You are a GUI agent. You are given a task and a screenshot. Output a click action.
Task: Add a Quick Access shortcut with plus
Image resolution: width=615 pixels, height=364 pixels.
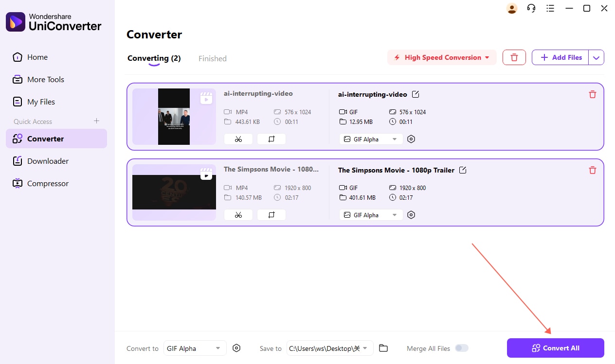[96, 121]
